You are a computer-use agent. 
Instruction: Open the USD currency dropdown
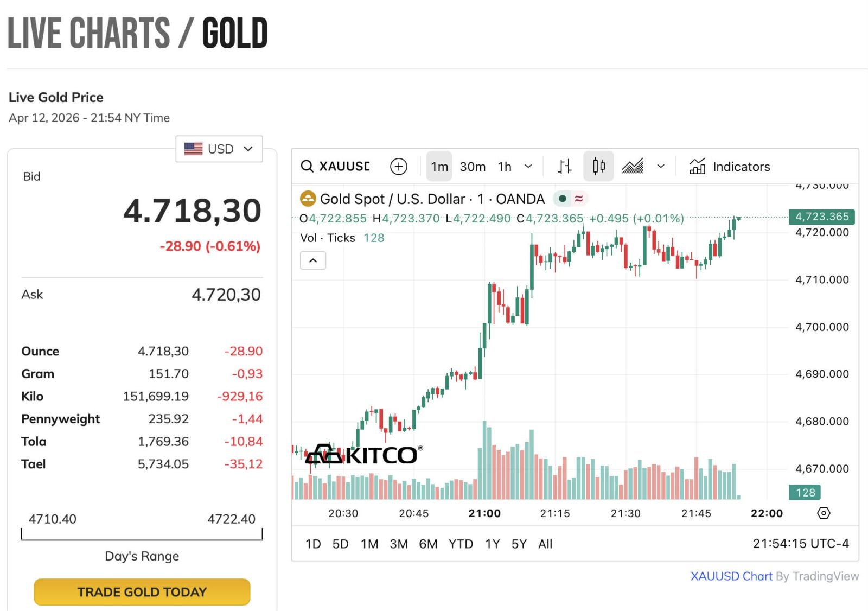click(x=219, y=149)
